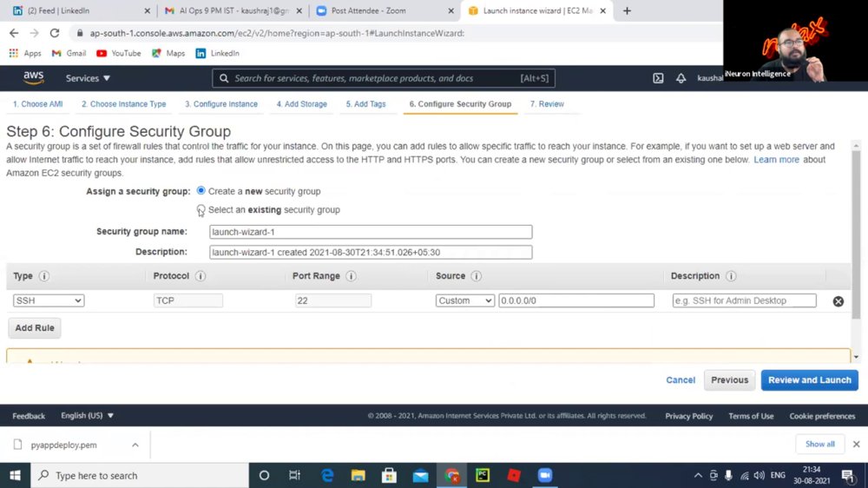Screen dimensions: 868x488
Task: Remove the SSH rule with X icon
Action: pyautogui.click(x=838, y=301)
